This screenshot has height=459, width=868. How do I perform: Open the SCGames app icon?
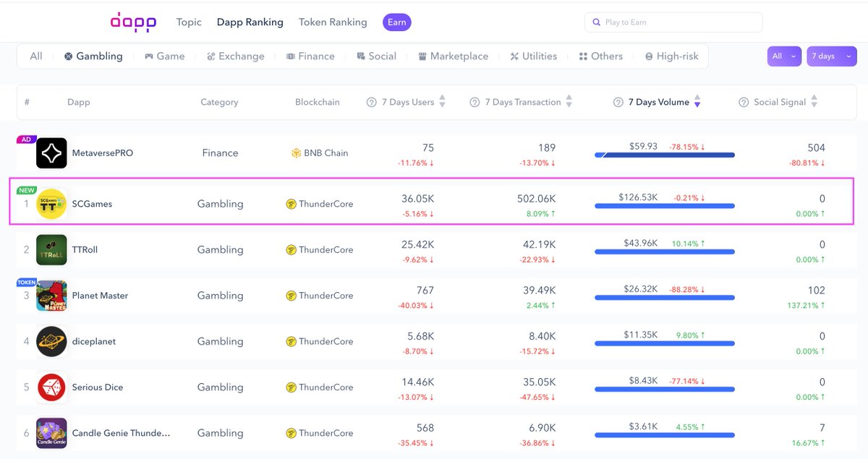click(51, 204)
